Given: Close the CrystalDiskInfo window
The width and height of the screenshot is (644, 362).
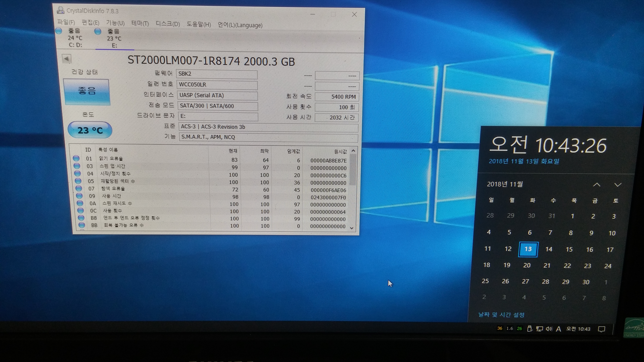Looking at the screenshot, I should (x=354, y=15).
